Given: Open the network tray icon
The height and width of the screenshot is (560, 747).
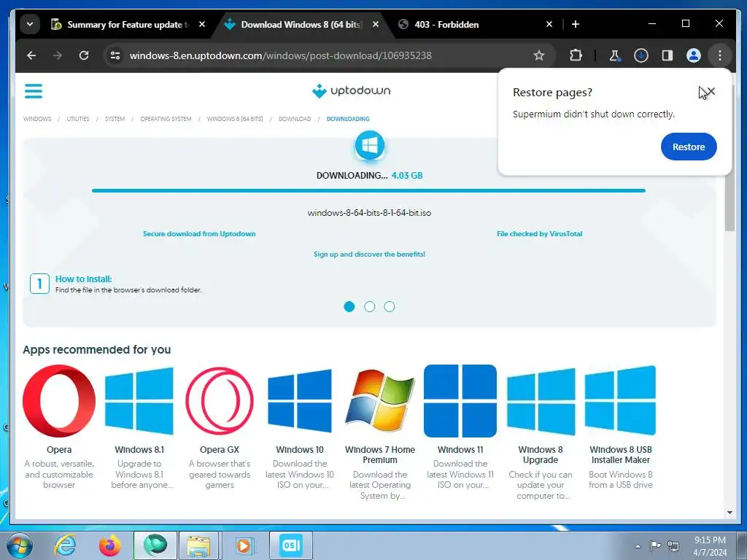Looking at the screenshot, I should tap(673, 545).
